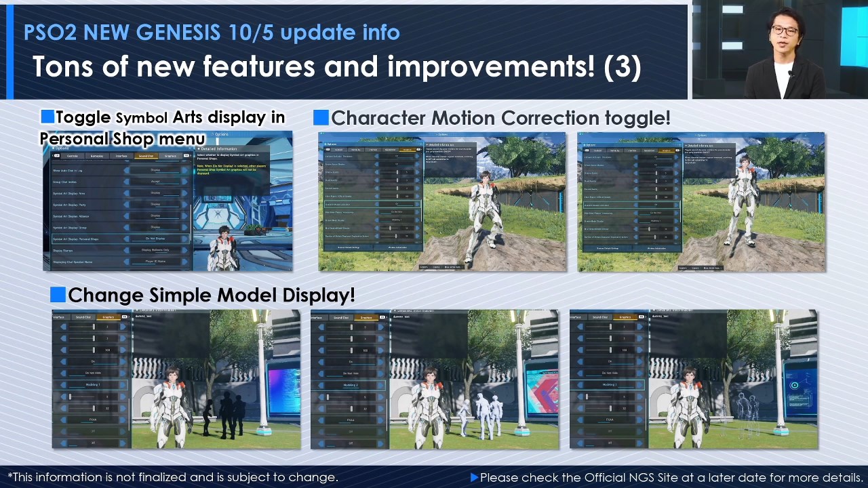Click the right arrow beside Show Auto Chat in Log
The image size is (868, 488).
pos(184,170)
